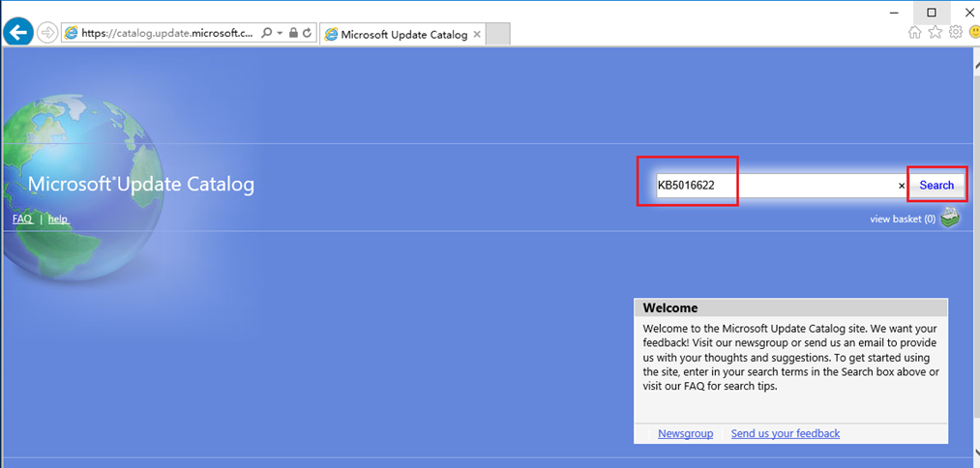Open the address bar dropdown arrow
Screen dimensions: 980x468
[280, 33]
